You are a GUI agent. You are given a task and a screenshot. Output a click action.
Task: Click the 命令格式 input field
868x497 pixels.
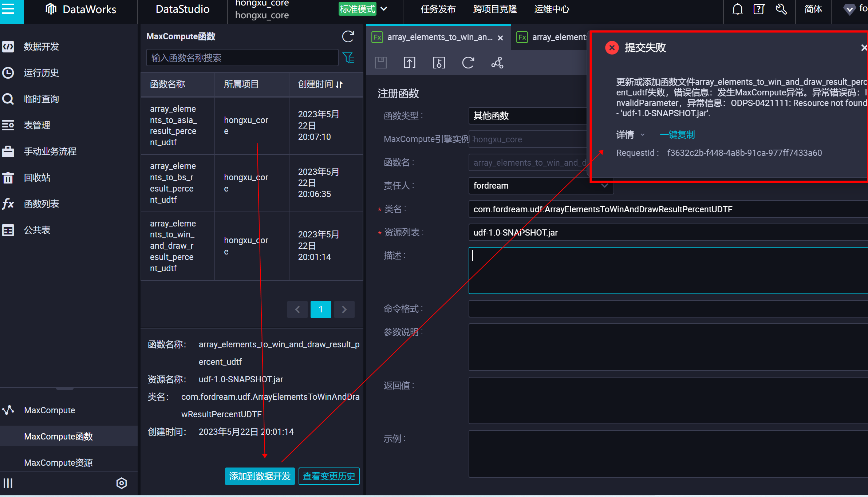pyautogui.click(x=668, y=309)
